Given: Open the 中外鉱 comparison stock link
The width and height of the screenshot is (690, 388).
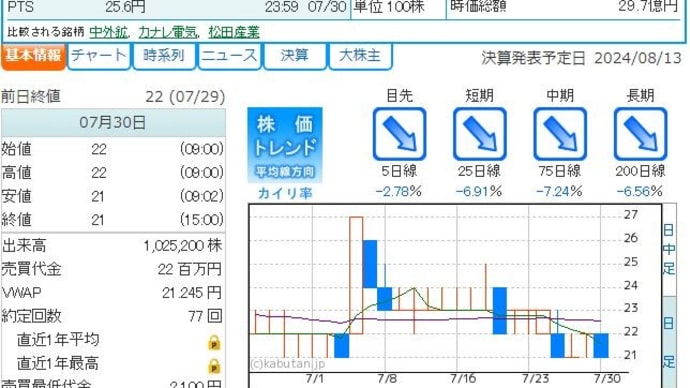Looking at the screenshot, I should click(108, 32).
